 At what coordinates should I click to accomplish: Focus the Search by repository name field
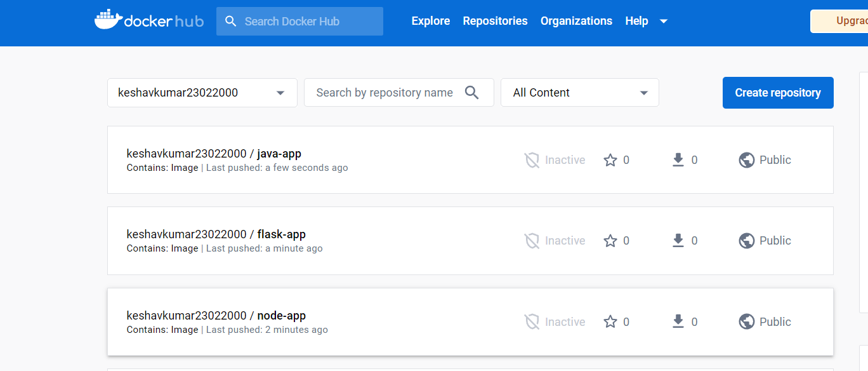(399, 93)
